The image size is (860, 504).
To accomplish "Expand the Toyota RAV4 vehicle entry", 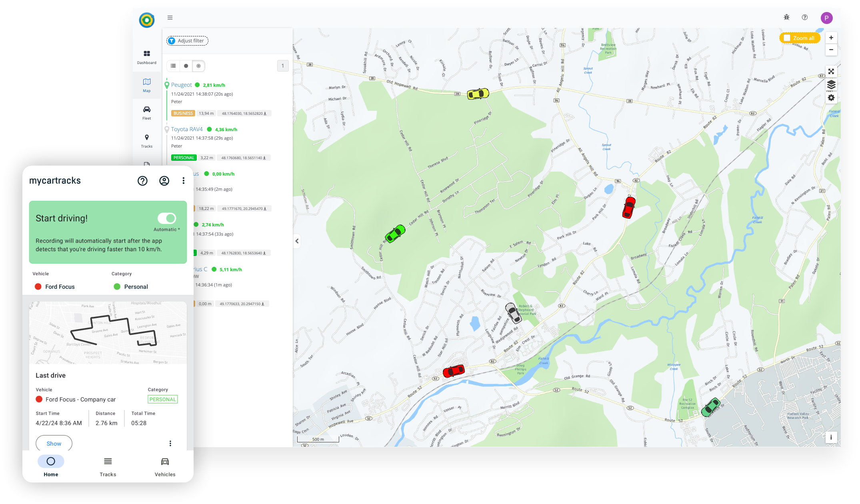I will click(186, 129).
